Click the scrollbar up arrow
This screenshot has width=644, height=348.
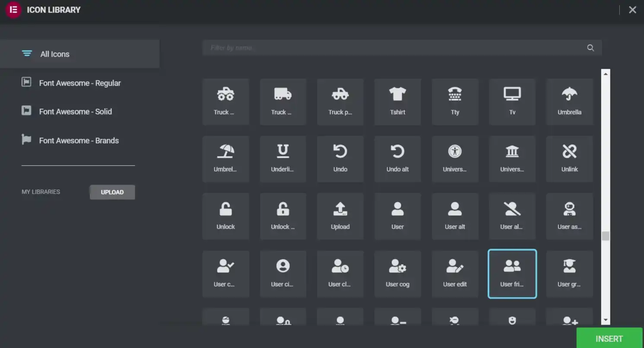pos(606,74)
